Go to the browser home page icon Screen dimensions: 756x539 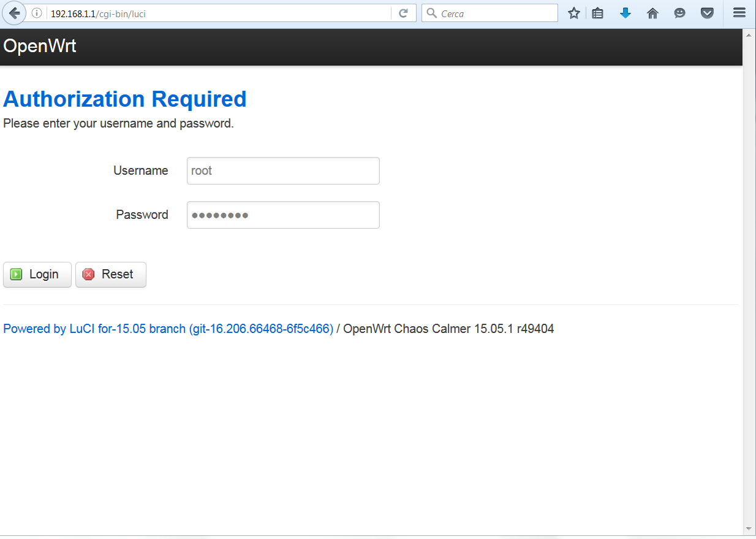652,13
